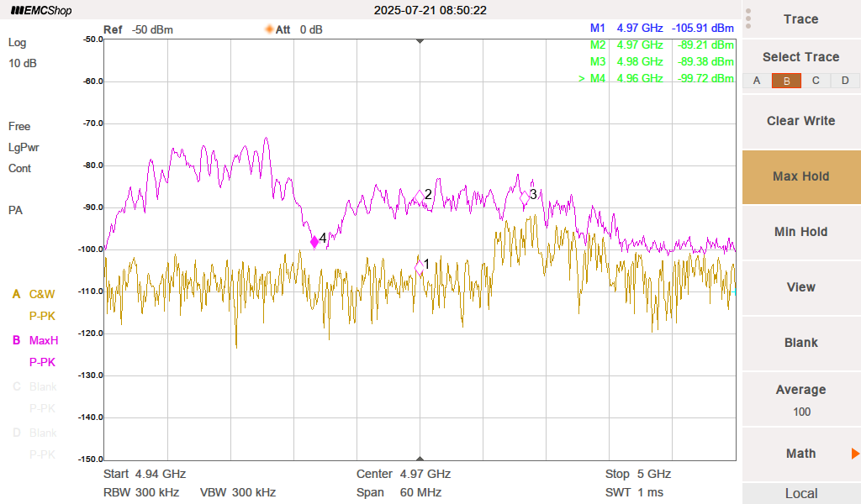Viewport: 861px width, 504px height.
Task: Expand the Math submenu
Action: 801,454
